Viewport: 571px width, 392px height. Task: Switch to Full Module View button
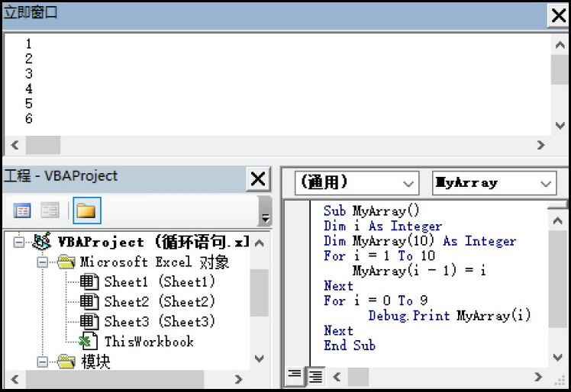314,376
